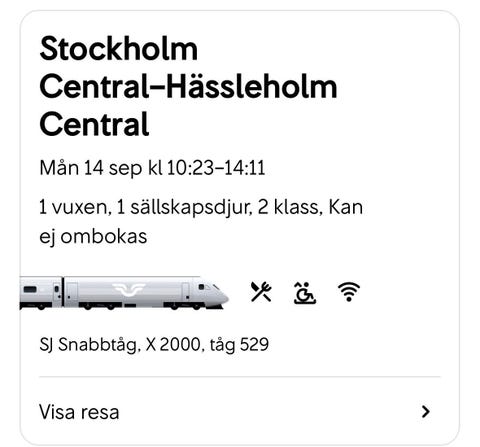This screenshot has width=480, height=447.
Task: Open trip details with the right chevron arrow
Action: pos(425,412)
